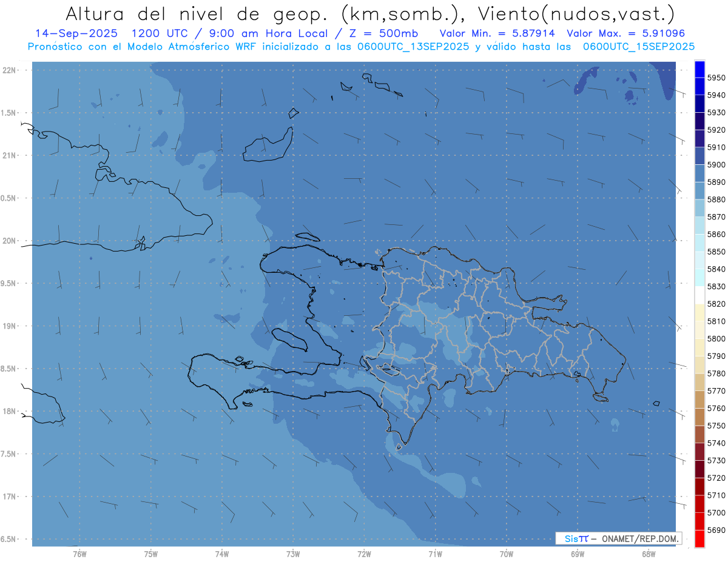Click the latitude label '18N'
The width and height of the screenshot is (728, 562).
9,411
